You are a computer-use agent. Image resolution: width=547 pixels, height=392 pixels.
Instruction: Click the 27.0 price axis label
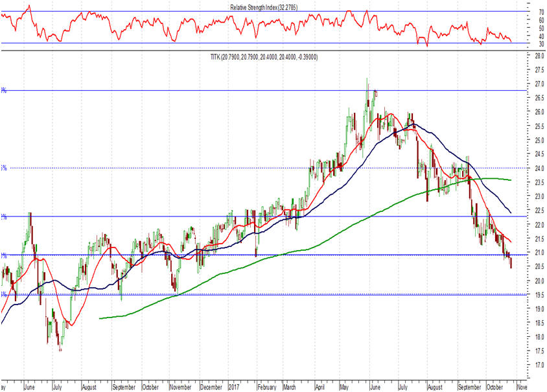pos(539,84)
